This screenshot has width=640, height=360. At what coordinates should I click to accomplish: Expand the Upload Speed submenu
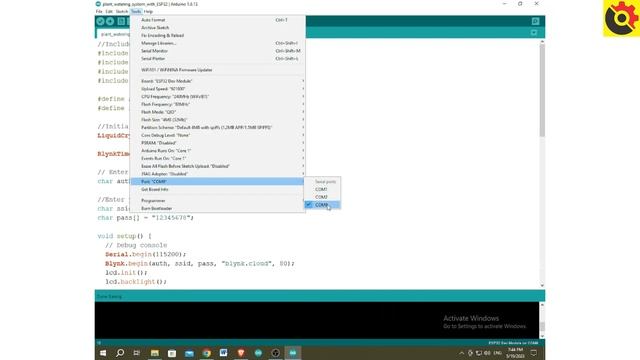218,89
